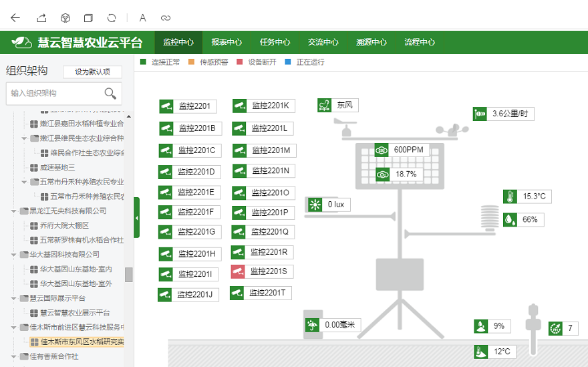Image resolution: width=588 pixels, height=367 pixels.
Task: Collapse the 慧云国际展示平台 tree node
Action: point(15,298)
